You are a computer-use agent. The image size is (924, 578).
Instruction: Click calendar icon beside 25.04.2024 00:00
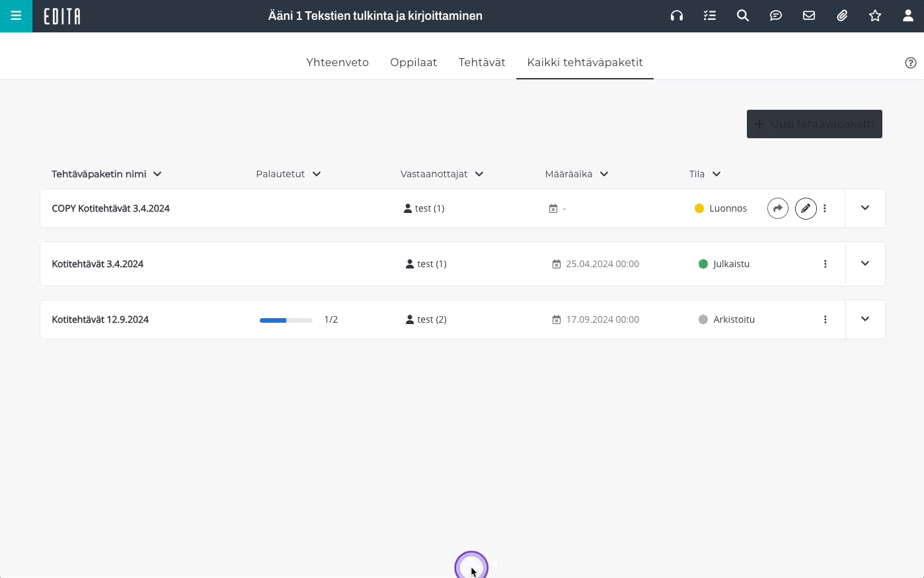point(557,264)
